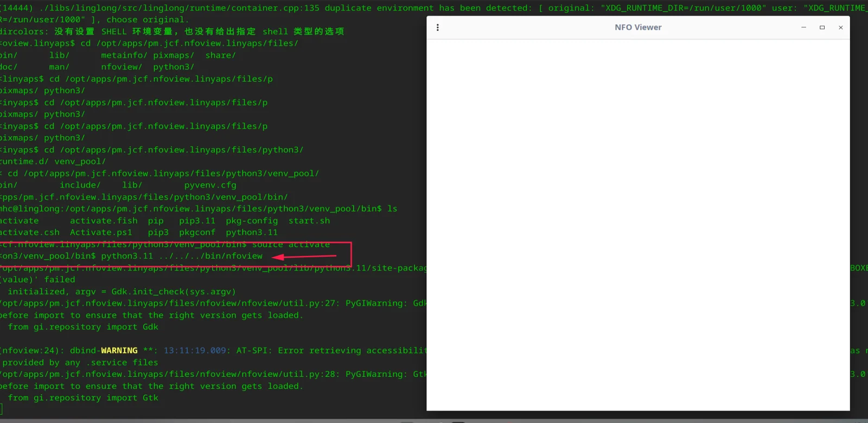This screenshot has height=423, width=868.
Task: Close the NFO Viewer window
Action: click(840, 27)
